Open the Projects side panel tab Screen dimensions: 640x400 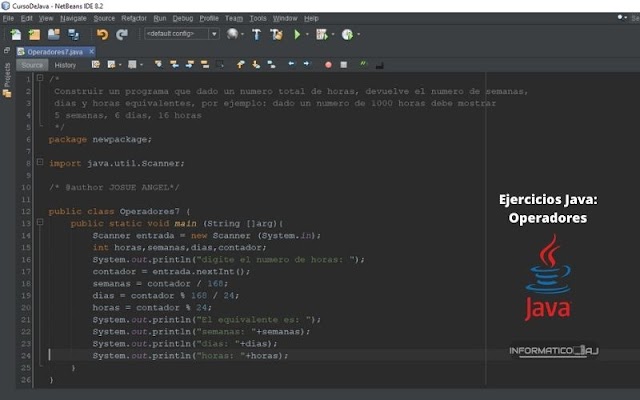pos(7,75)
